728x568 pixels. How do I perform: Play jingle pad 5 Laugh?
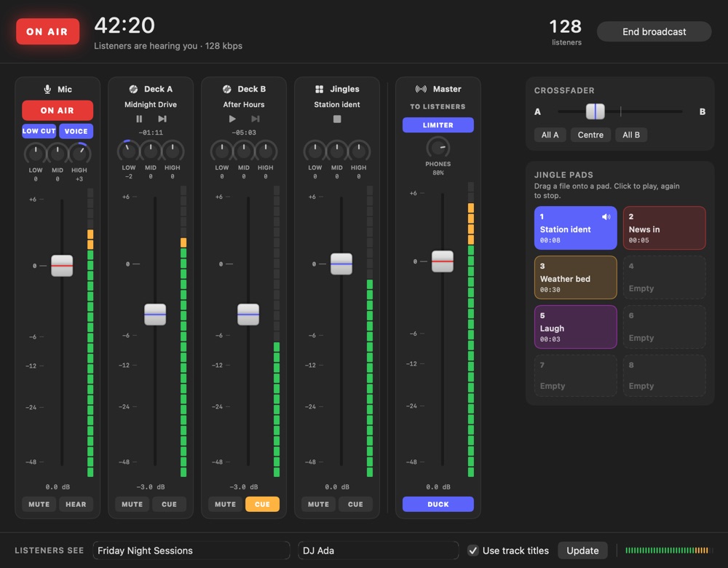pos(575,327)
